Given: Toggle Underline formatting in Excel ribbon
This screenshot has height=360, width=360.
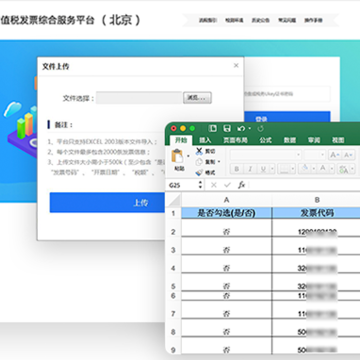Looking at the screenshot, I should pos(263,169).
